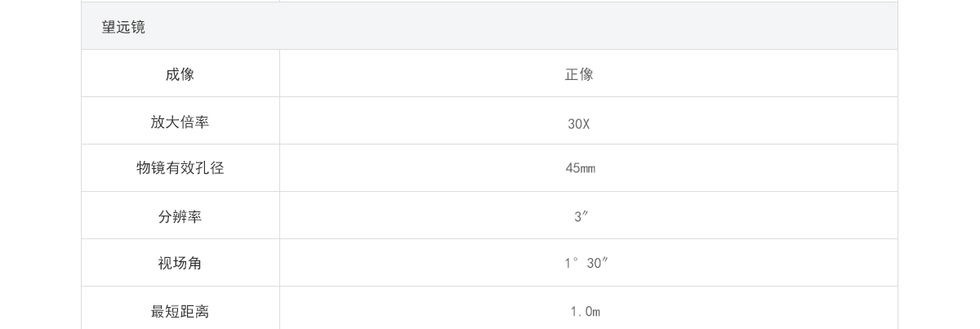
Task: Click the 30X magnification value
Action: click(x=579, y=124)
